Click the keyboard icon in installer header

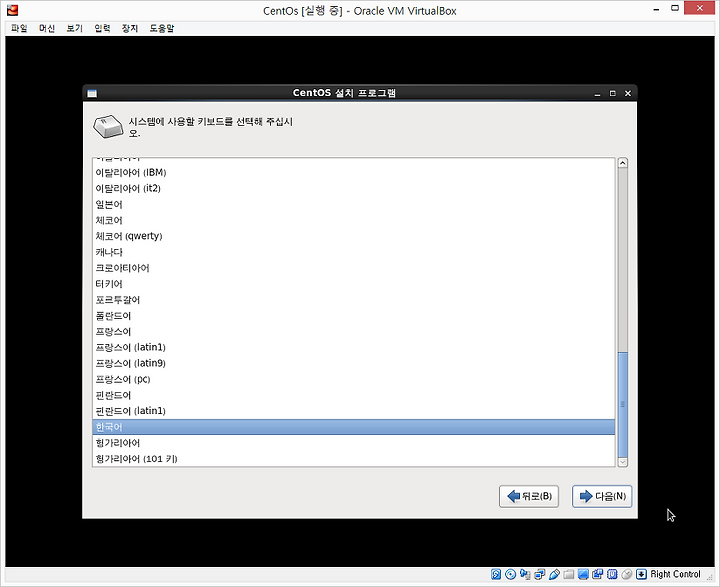pyautogui.click(x=108, y=126)
